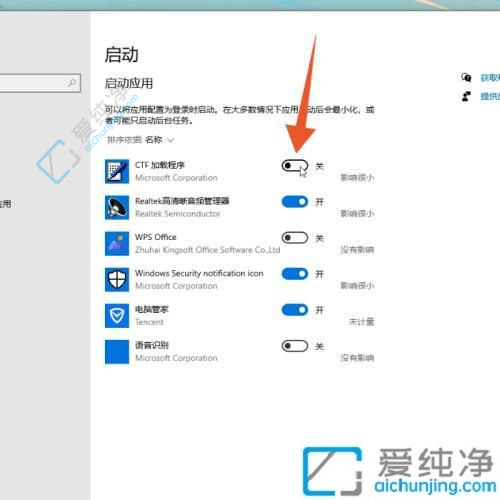This screenshot has height=500, width=500.
Task: Click Microsoft Corporation text under CTF 加载程序
Action: point(176,178)
